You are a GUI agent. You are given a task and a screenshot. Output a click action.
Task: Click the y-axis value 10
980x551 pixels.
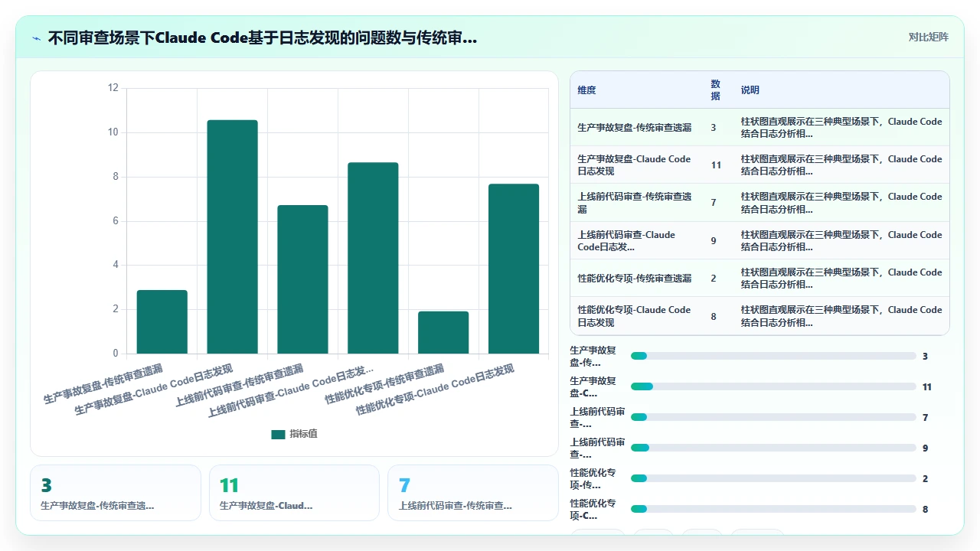click(x=113, y=132)
